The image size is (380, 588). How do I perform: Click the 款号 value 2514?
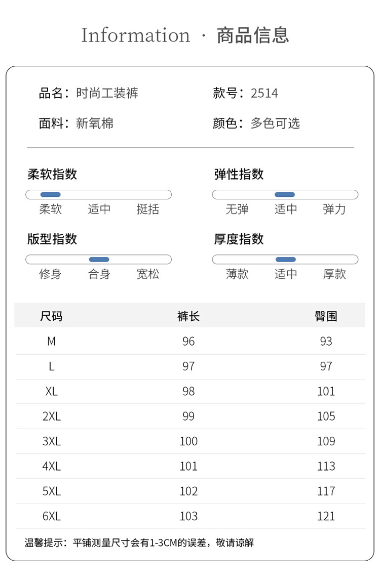click(x=264, y=93)
